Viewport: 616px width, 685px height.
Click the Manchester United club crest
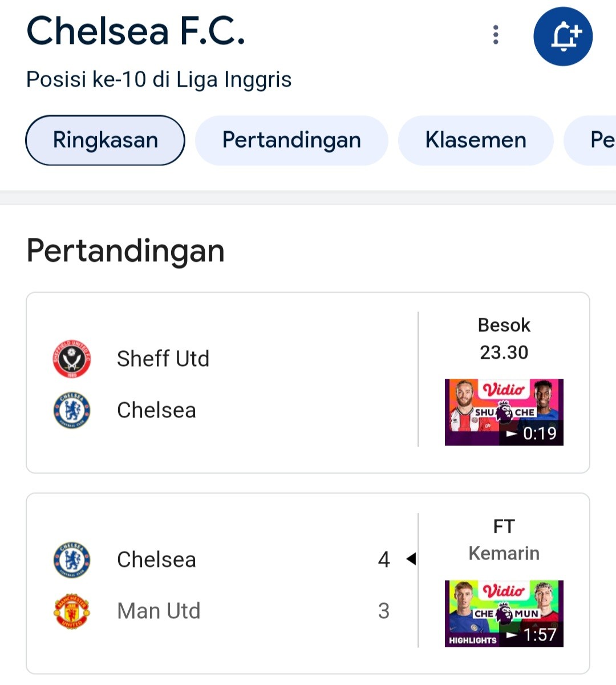pyautogui.click(x=72, y=611)
